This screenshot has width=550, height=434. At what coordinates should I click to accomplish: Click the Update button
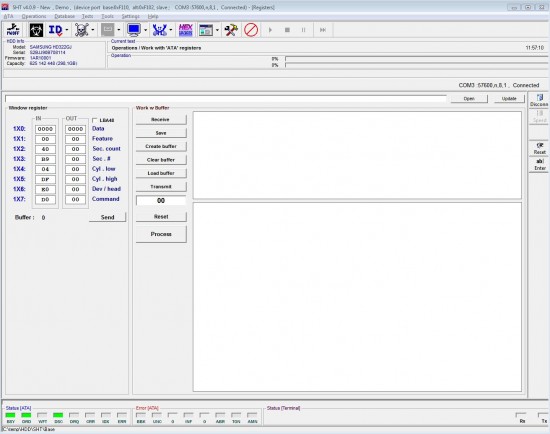[509, 99]
